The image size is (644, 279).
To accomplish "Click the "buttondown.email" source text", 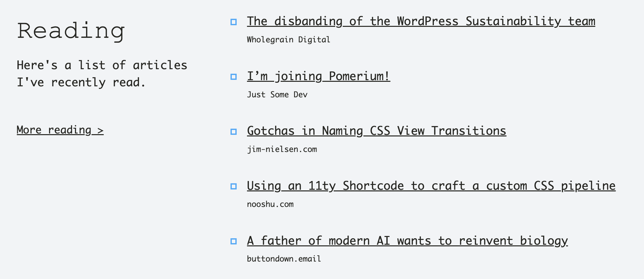I will [x=284, y=259].
